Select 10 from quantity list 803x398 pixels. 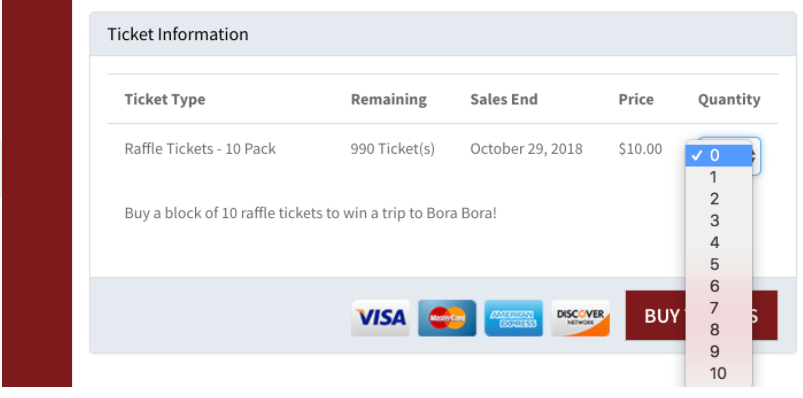click(x=719, y=374)
